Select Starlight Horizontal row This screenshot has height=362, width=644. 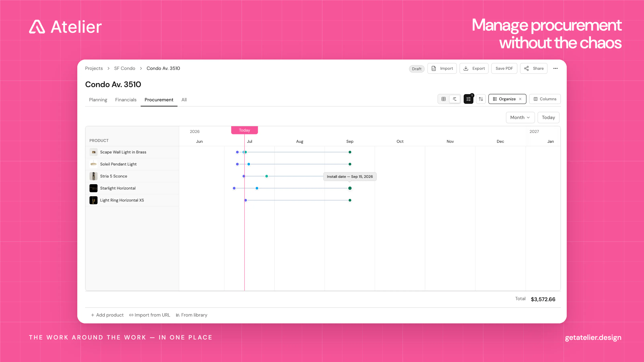coord(132,188)
